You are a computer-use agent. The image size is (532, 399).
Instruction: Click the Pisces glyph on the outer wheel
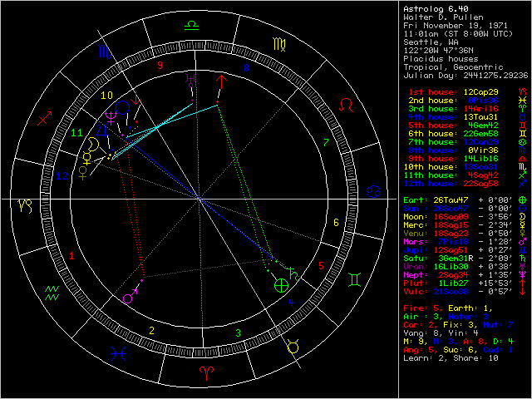tap(119, 354)
